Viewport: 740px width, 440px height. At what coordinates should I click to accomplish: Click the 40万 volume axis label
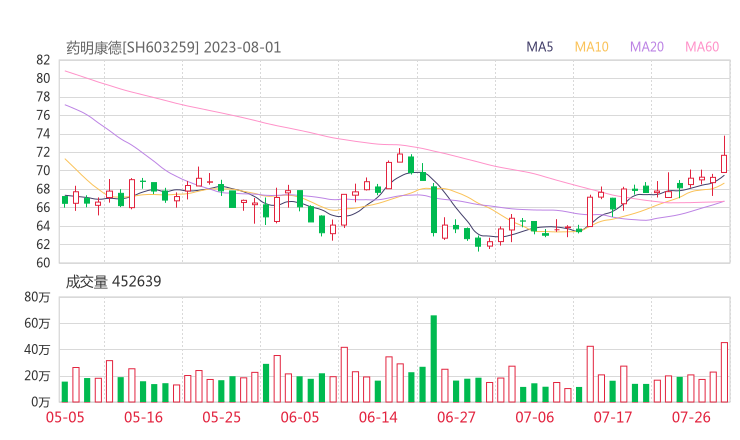pos(37,350)
